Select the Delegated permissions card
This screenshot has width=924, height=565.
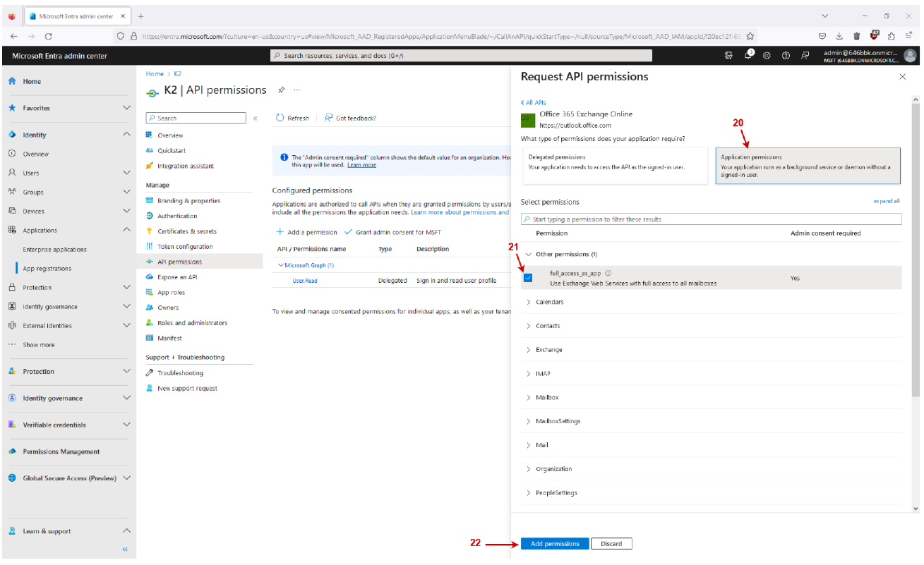coord(614,166)
